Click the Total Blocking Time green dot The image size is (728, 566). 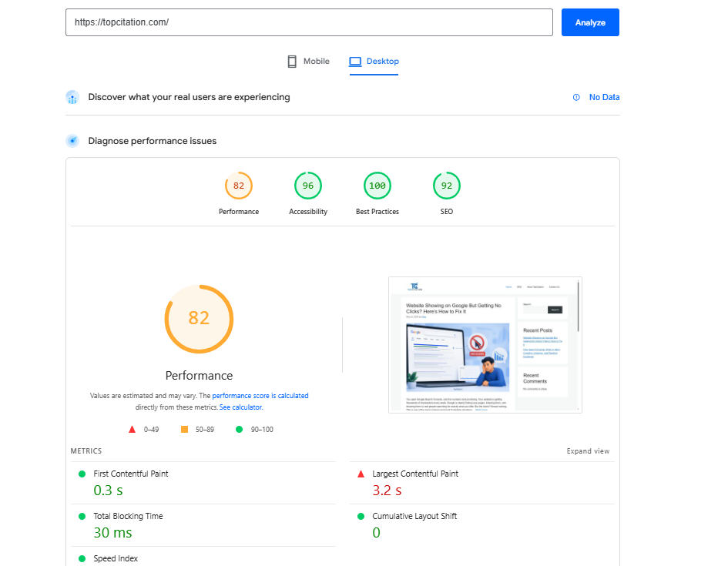82,516
